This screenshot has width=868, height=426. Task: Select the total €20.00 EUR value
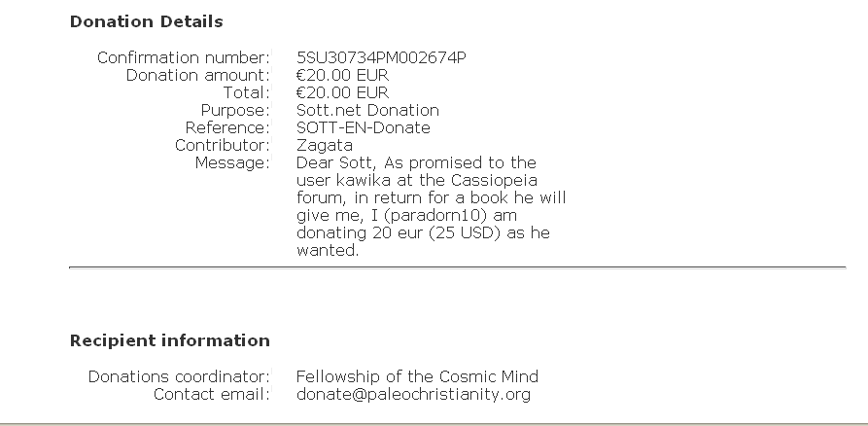pos(342,93)
